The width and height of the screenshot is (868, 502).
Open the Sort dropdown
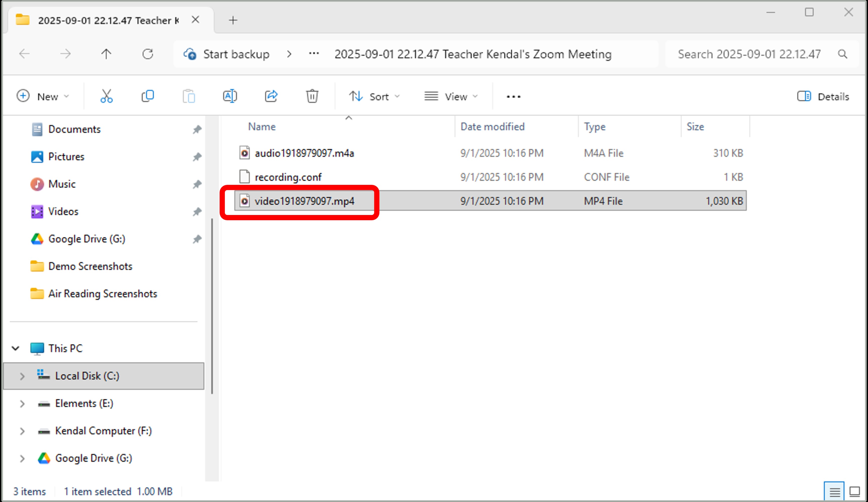(374, 96)
